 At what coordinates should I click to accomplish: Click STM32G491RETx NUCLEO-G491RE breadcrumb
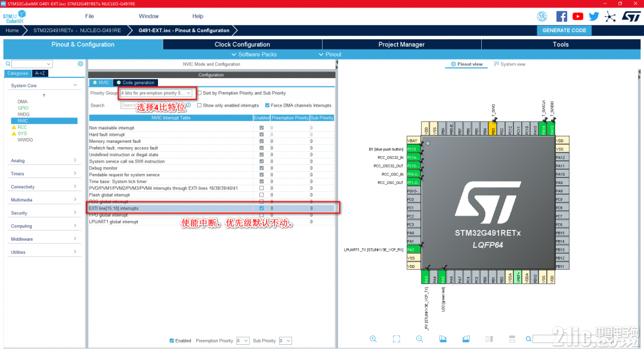[x=77, y=30]
